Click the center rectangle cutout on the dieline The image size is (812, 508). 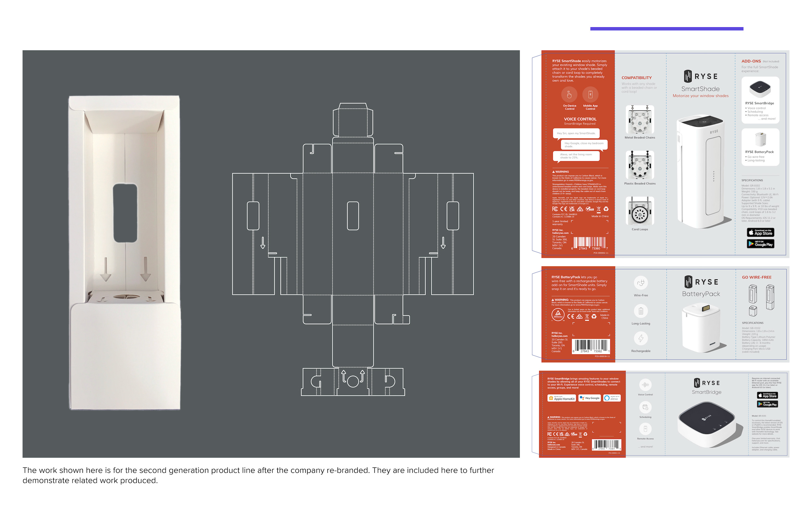click(353, 216)
